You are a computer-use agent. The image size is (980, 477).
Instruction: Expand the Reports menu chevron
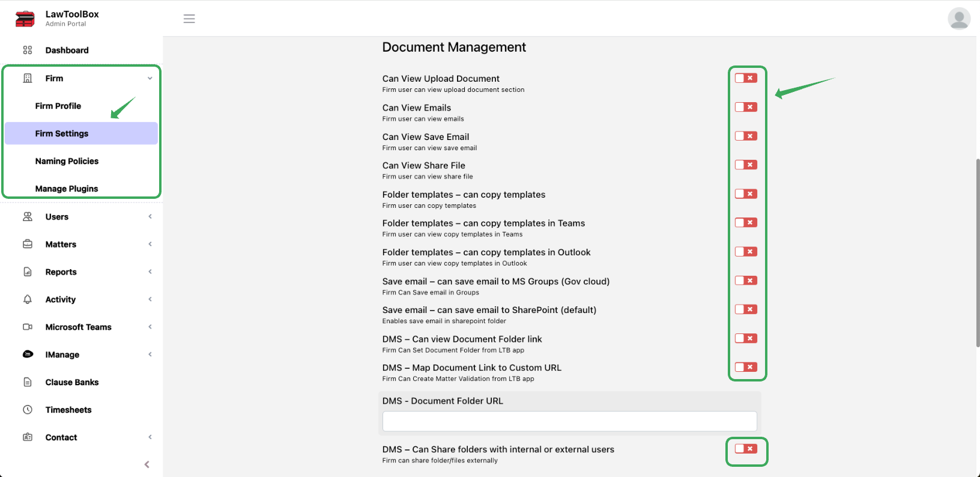pyautogui.click(x=150, y=272)
